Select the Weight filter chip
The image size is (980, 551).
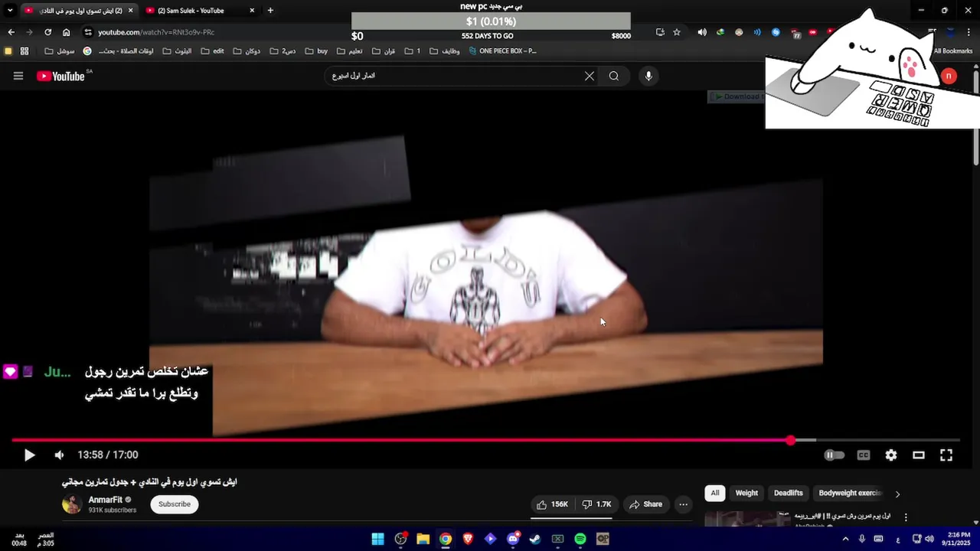(746, 494)
